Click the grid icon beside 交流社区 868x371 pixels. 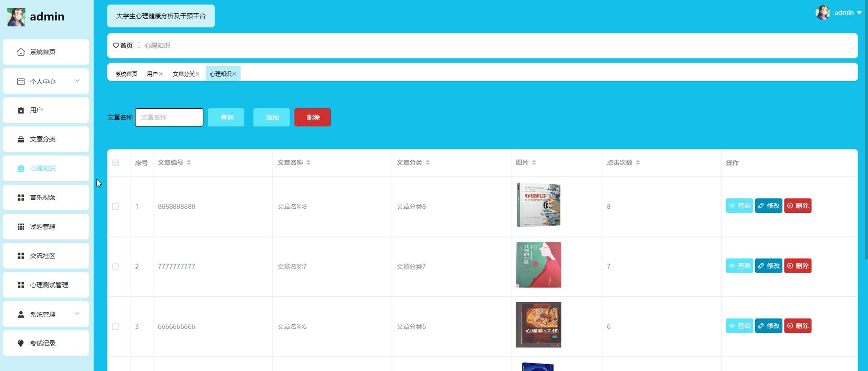coord(21,256)
